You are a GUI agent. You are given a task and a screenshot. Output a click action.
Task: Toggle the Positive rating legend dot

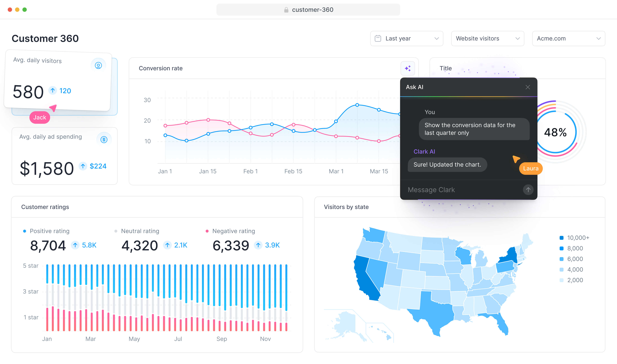tap(25, 231)
